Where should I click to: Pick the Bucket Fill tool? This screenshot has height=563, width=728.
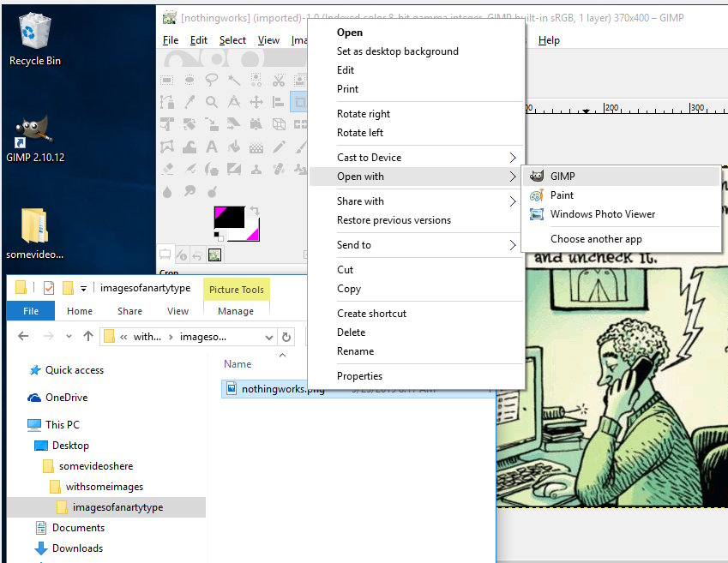(x=234, y=147)
